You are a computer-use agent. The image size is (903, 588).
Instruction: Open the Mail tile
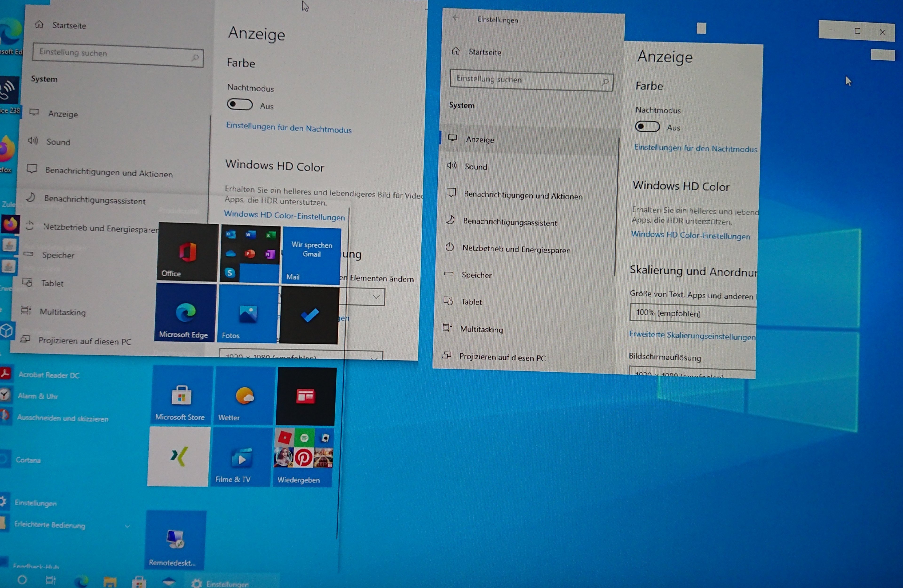pyautogui.click(x=311, y=256)
